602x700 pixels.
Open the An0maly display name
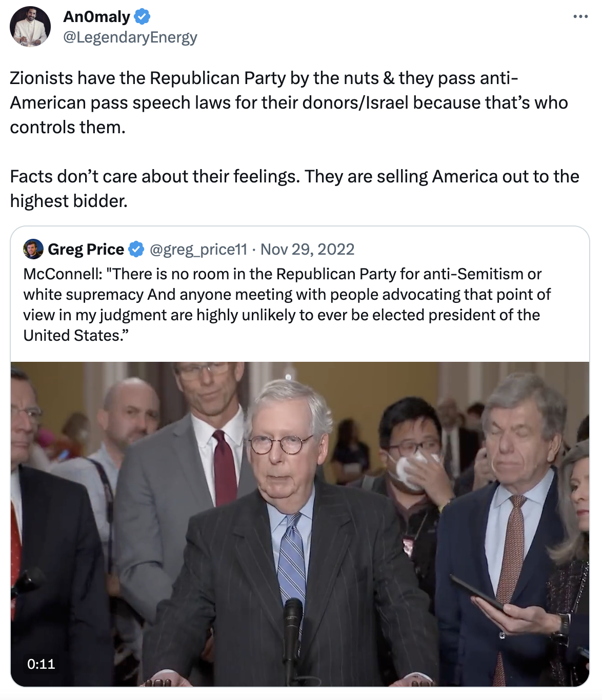96,17
